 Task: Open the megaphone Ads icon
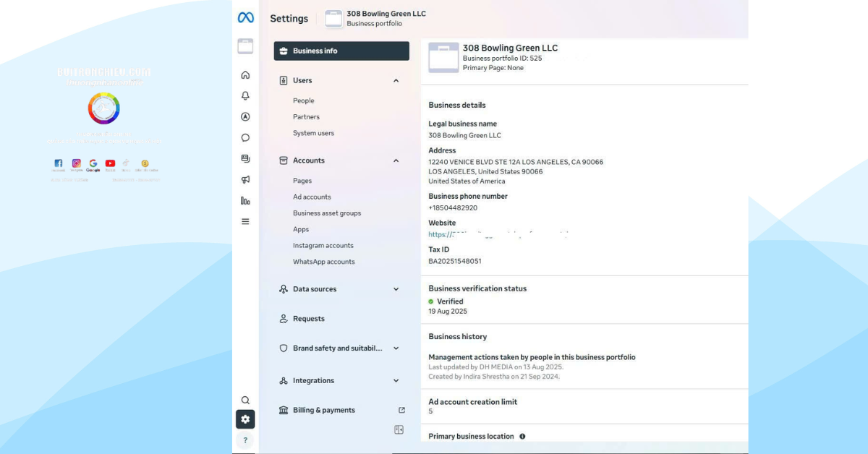245,179
